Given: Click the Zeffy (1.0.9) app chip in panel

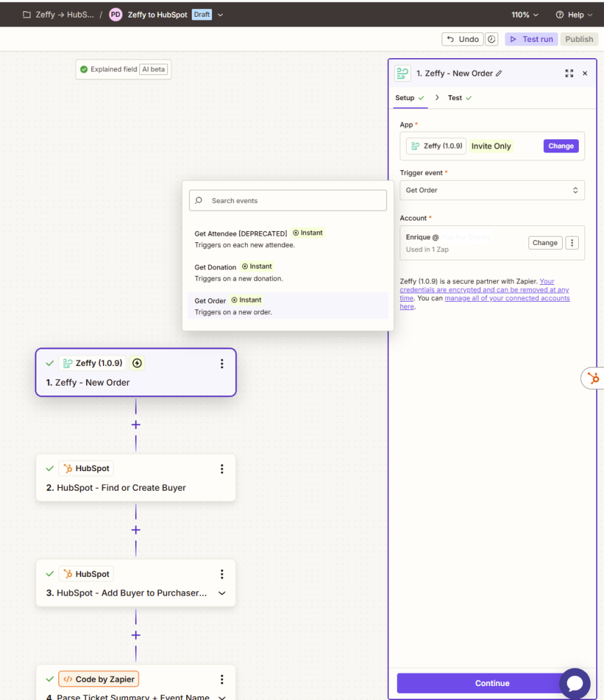Looking at the screenshot, I should [436, 146].
